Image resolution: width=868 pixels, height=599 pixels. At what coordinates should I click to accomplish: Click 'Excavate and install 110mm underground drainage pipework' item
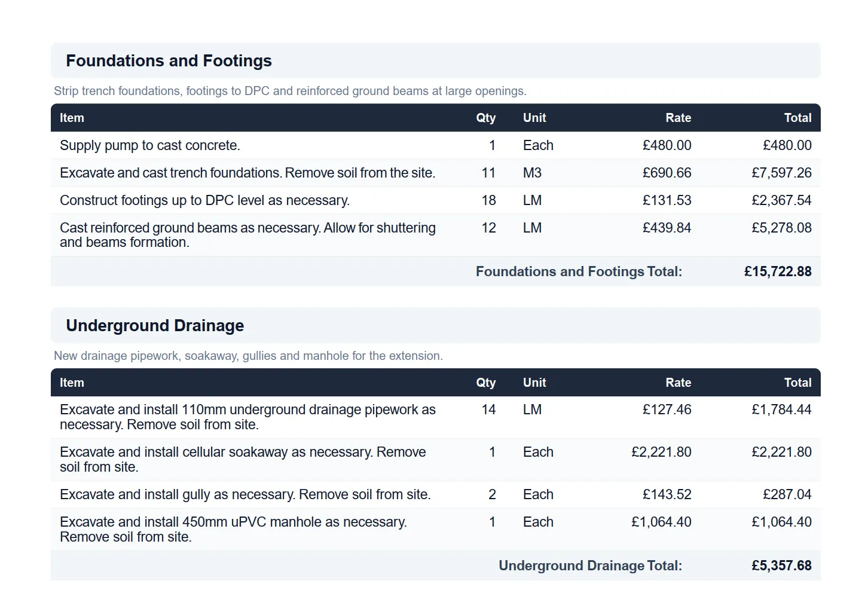click(247, 417)
